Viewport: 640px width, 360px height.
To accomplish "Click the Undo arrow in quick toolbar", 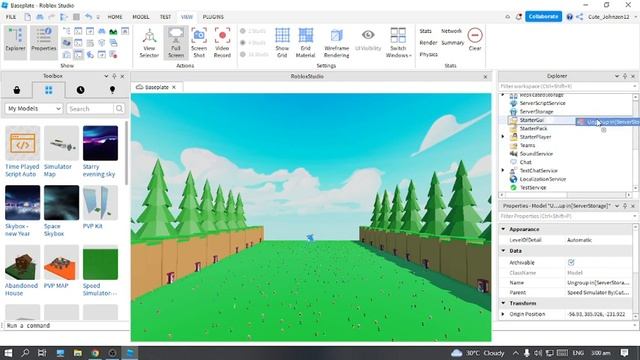I will [x=88, y=17].
